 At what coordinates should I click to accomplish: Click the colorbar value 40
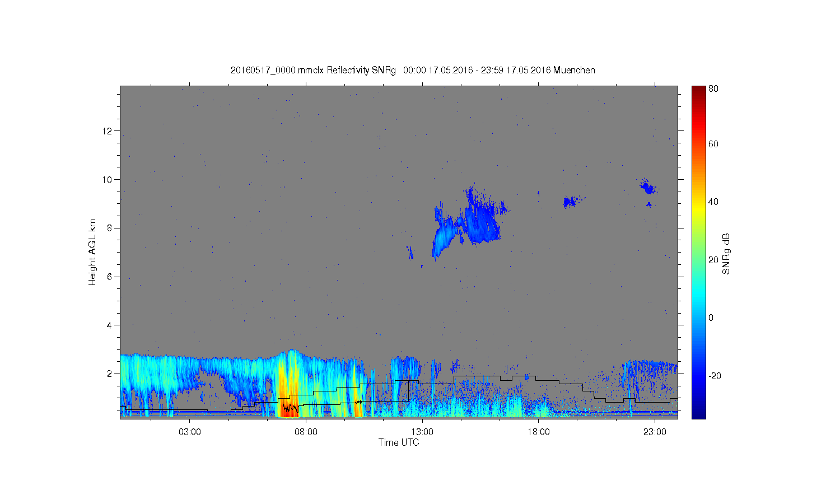coord(713,202)
